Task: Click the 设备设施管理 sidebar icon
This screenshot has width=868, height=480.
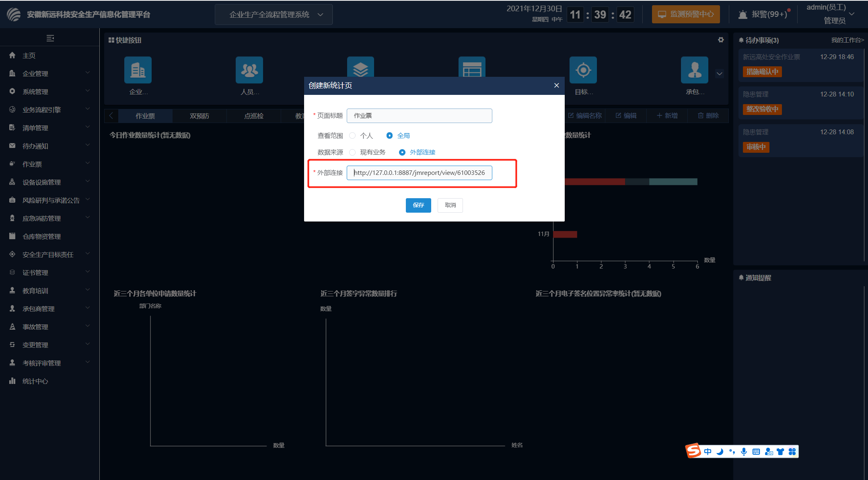Action: tap(12, 182)
